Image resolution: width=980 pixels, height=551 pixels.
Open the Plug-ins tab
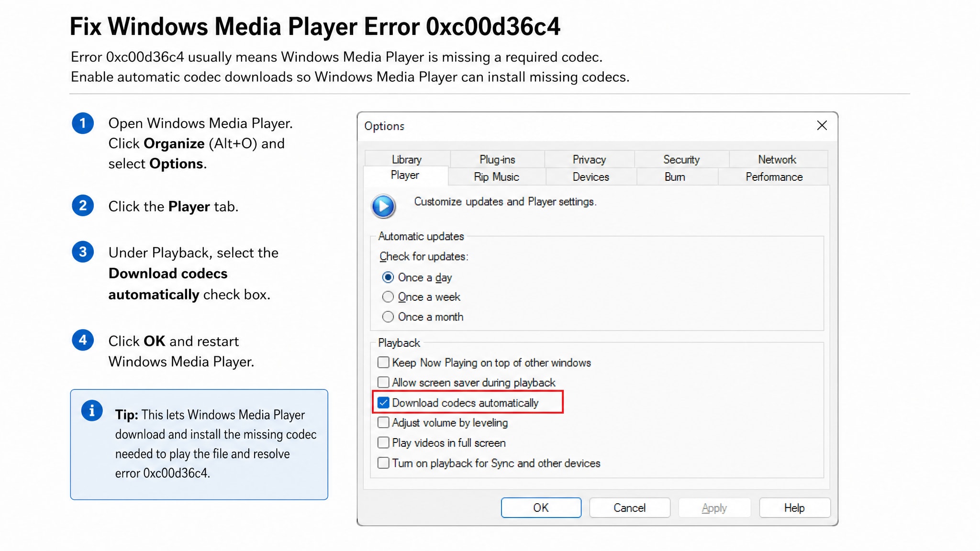click(497, 159)
